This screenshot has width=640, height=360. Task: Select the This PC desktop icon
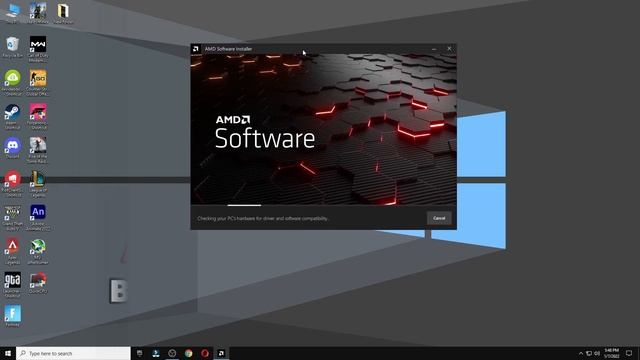click(13, 12)
